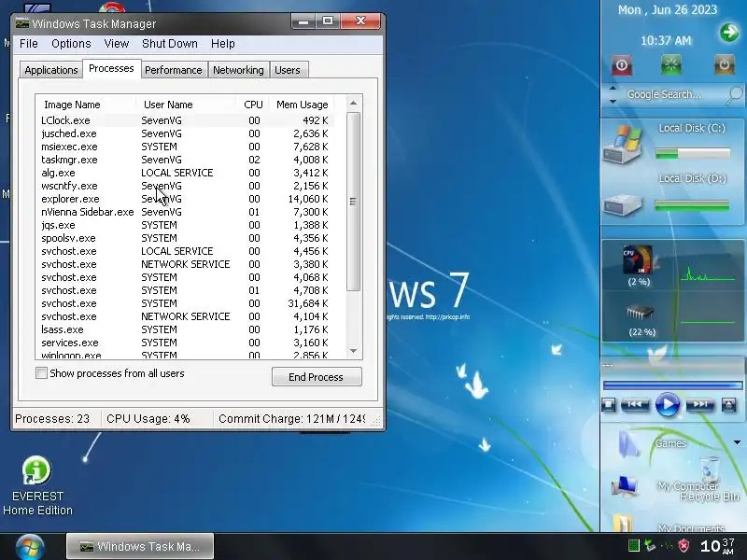Open the Local Disk (D:) drive icon
Screen dimensions: 747x560
coord(624,204)
